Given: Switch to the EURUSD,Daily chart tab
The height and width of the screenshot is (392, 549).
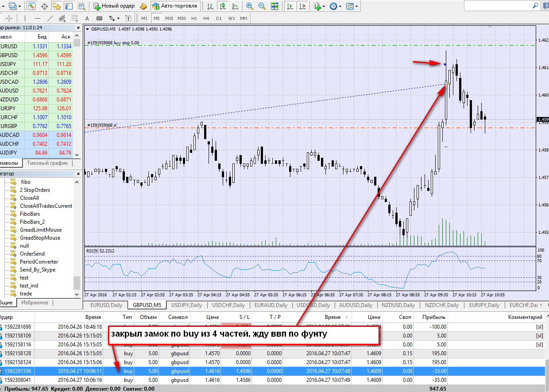Looking at the screenshot, I should point(106,305).
